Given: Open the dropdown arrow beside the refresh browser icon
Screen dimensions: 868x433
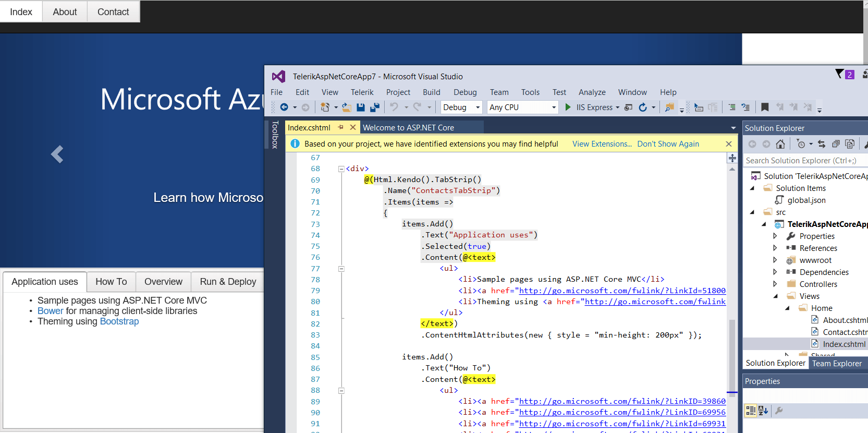Looking at the screenshot, I should pyautogui.click(x=654, y=107).
